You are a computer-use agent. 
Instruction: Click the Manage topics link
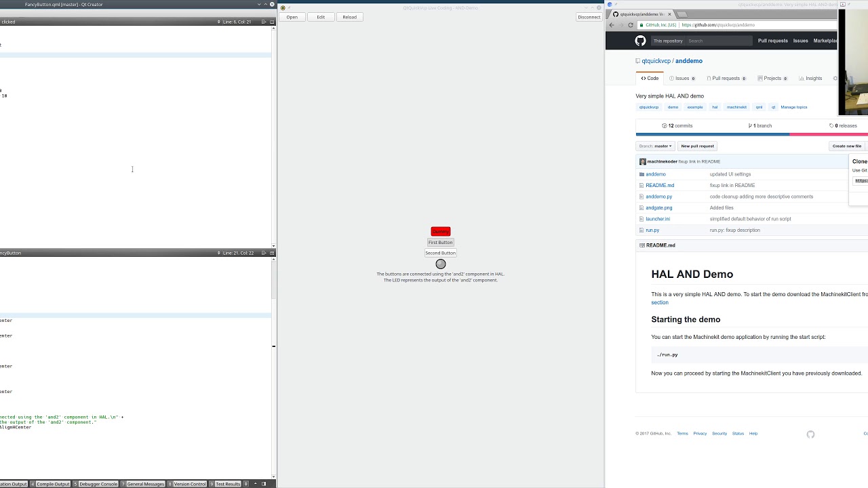(794, 107)
